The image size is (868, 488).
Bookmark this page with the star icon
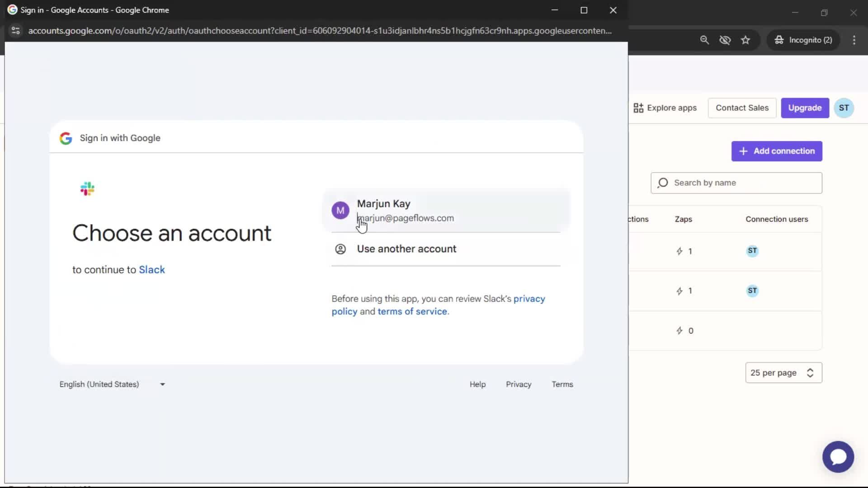[745, 40]
